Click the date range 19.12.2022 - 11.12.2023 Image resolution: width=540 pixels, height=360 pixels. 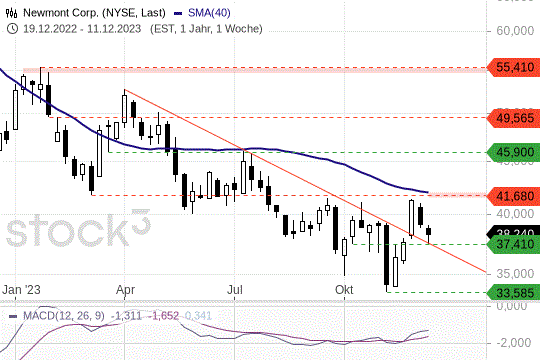[x=82, y=29]
